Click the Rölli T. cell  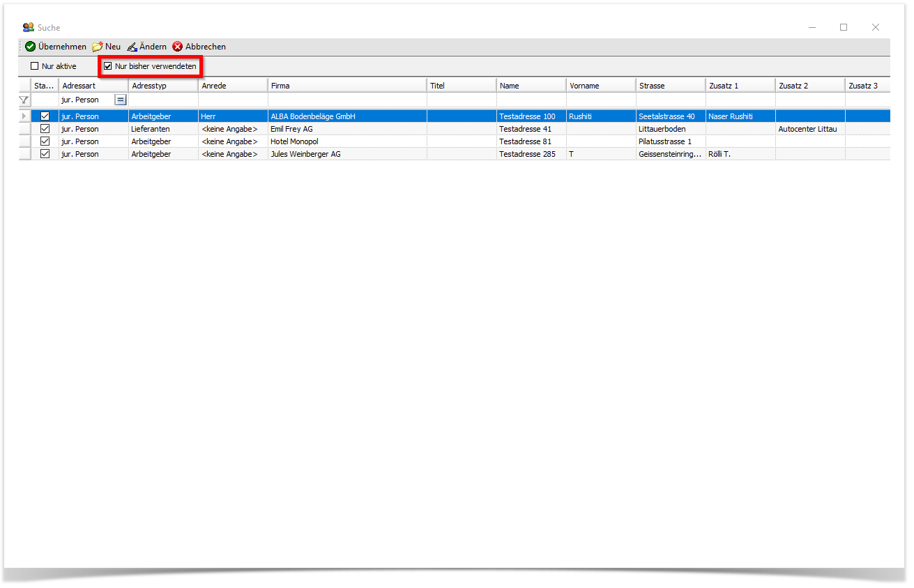pyautogui.click(x=741, y=154)
